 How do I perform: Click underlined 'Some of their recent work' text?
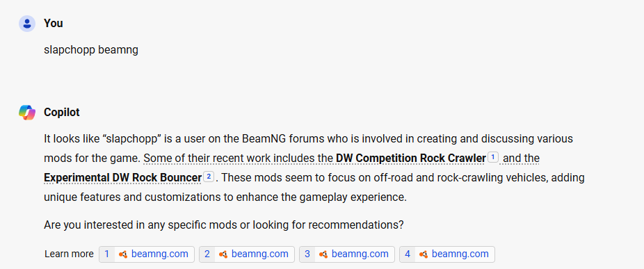[x=207, y=158]
